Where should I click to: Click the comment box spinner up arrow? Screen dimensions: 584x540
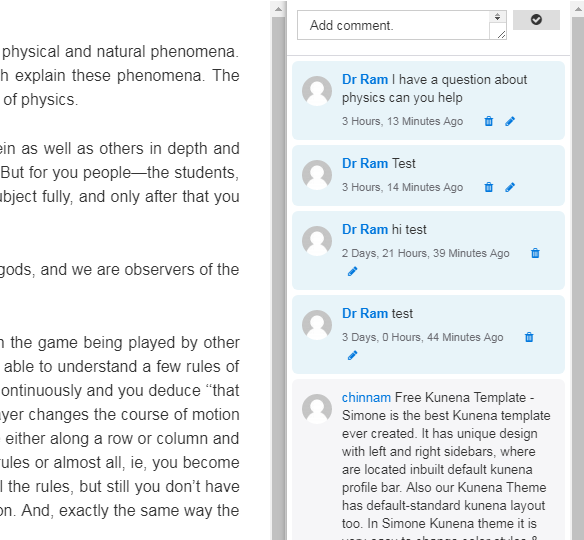coord(498,15)
